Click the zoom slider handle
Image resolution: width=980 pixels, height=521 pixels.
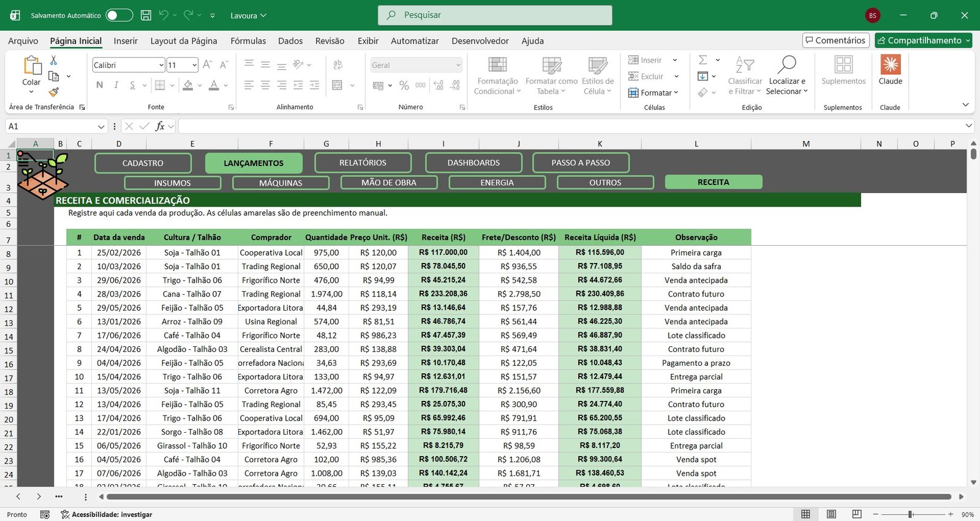[x=911, y=514]
